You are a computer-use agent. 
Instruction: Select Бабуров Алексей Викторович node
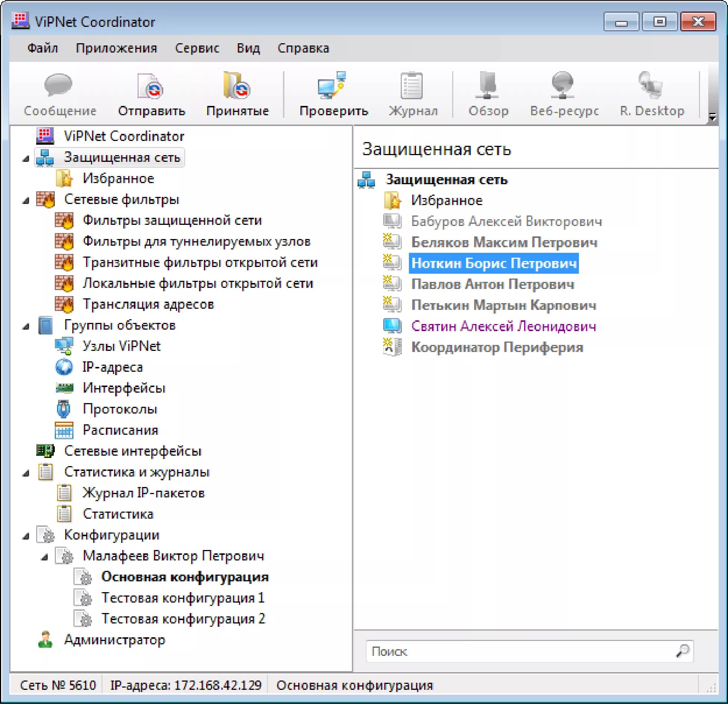506,221
